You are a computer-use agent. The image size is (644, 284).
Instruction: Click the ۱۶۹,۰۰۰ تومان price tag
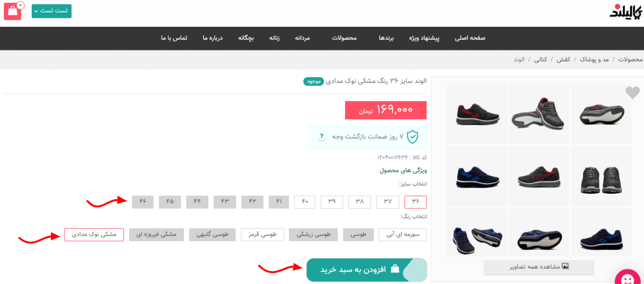(x=386, y=110)
